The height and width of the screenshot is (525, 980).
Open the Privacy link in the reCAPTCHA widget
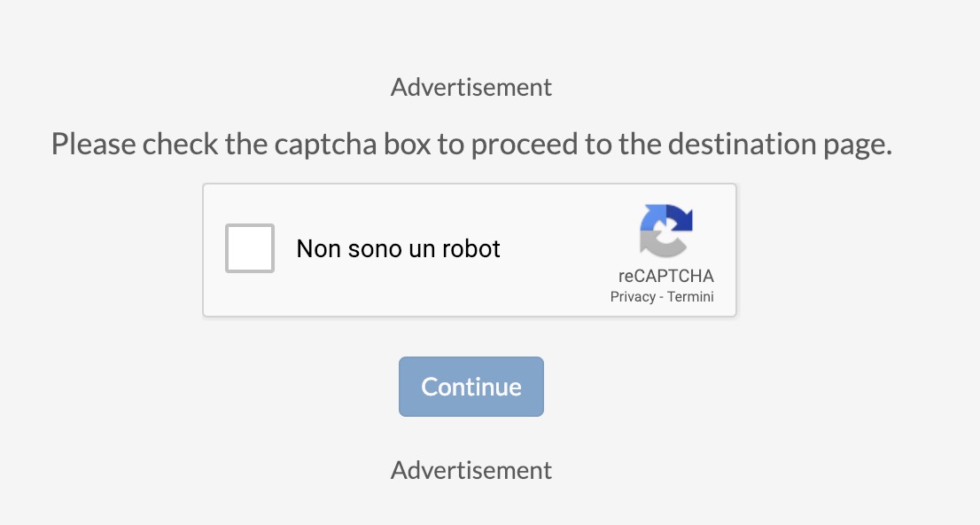coord(633,297)
